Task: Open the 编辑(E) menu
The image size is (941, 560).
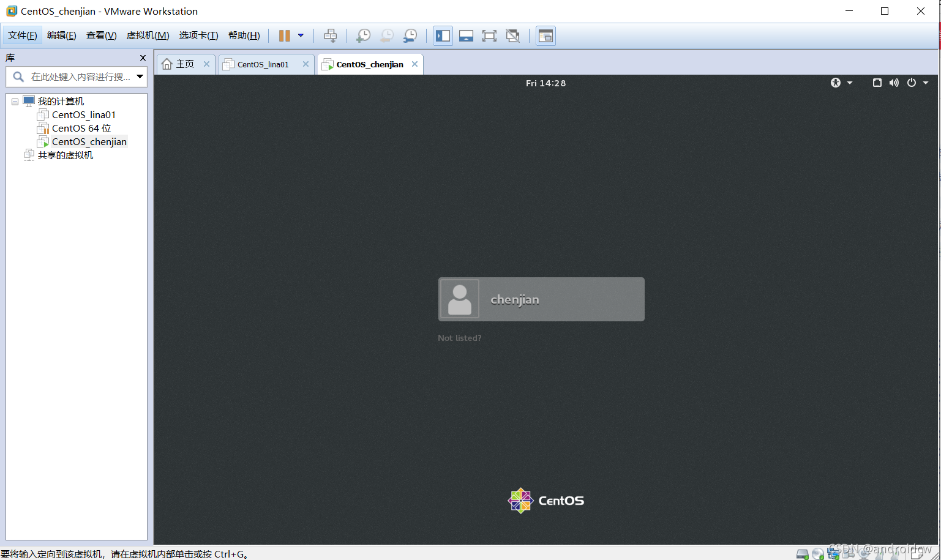Action: (62, 35)
